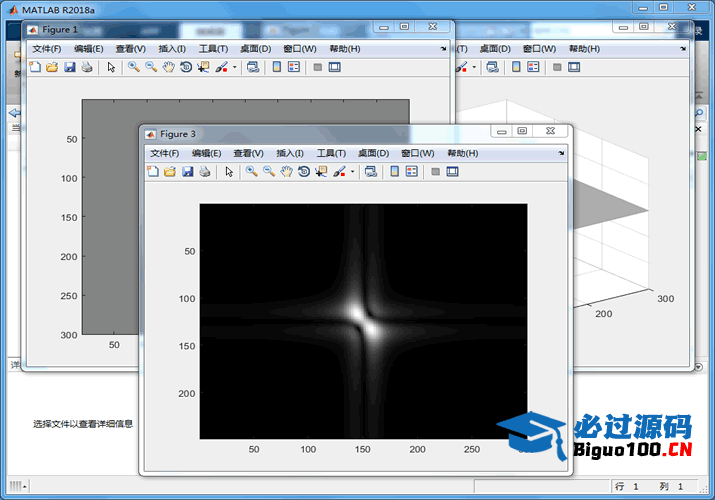
Task: Click Save icon in Figure 3 toolbar
Action: [x=187, y=172]
